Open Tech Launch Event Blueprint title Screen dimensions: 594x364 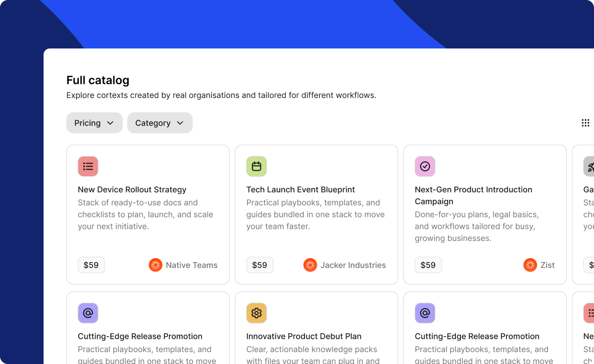[x=300, y=189]
